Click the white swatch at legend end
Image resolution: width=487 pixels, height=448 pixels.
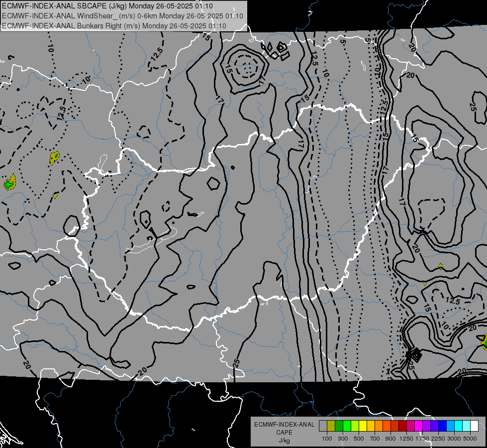[475, 426]
